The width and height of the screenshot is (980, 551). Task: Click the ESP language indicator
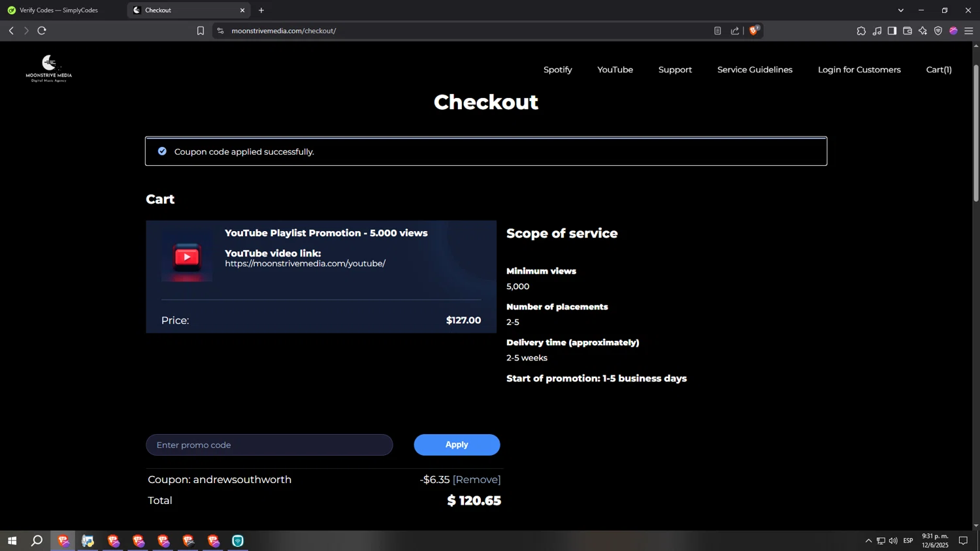(x=908, y=541)
